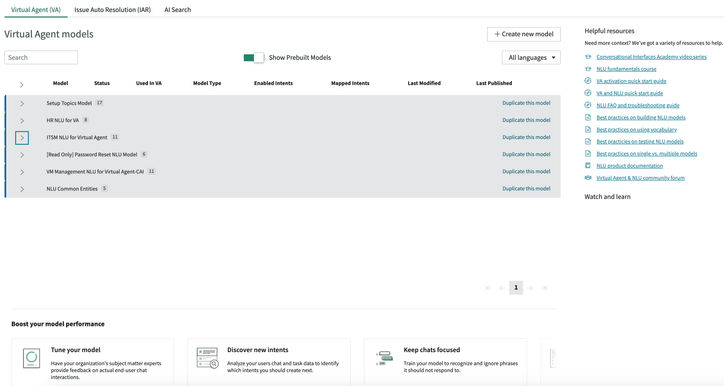Open the Tune your model card
The image size is (724, 386).
pos(93,362)
